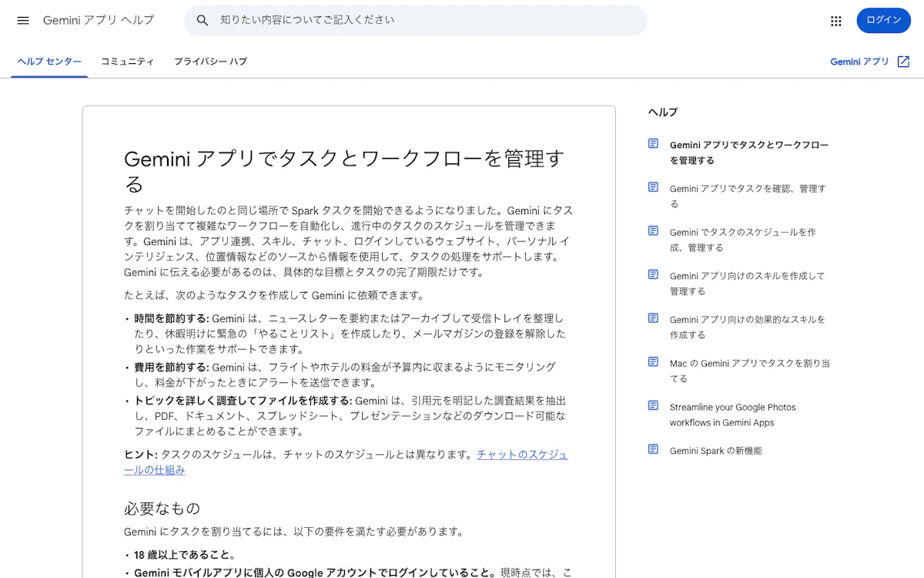
Task: Click the bold text 費用を節約する:
Action: click(172, 368)
